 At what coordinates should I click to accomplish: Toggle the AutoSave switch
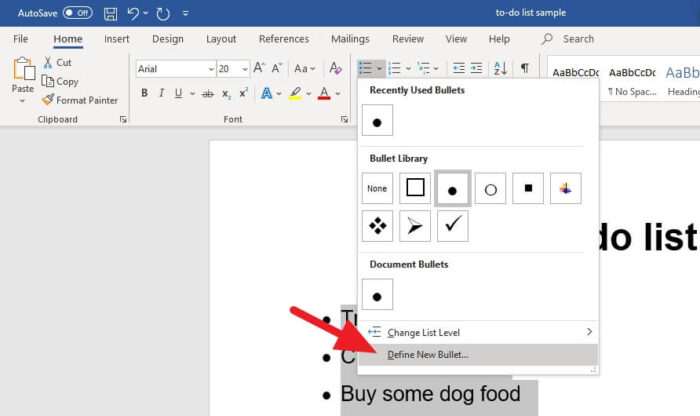pyautogui.click(x=77, y=13)
